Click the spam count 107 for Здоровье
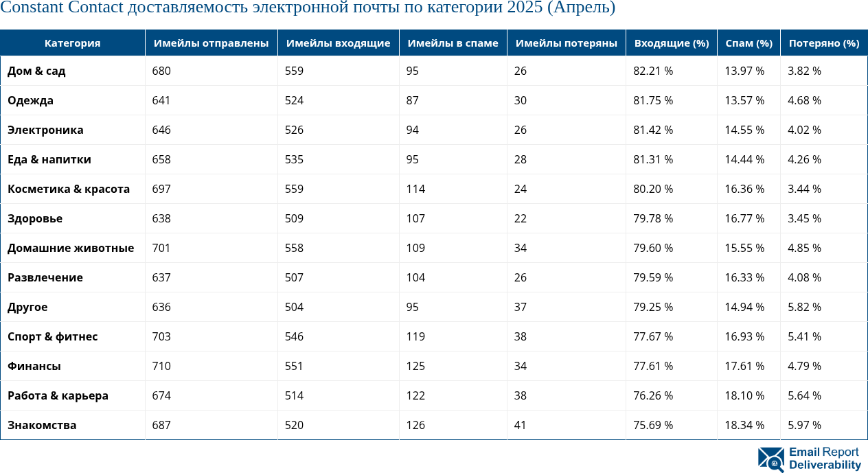 pyautogui.click(x=415, y=218)
